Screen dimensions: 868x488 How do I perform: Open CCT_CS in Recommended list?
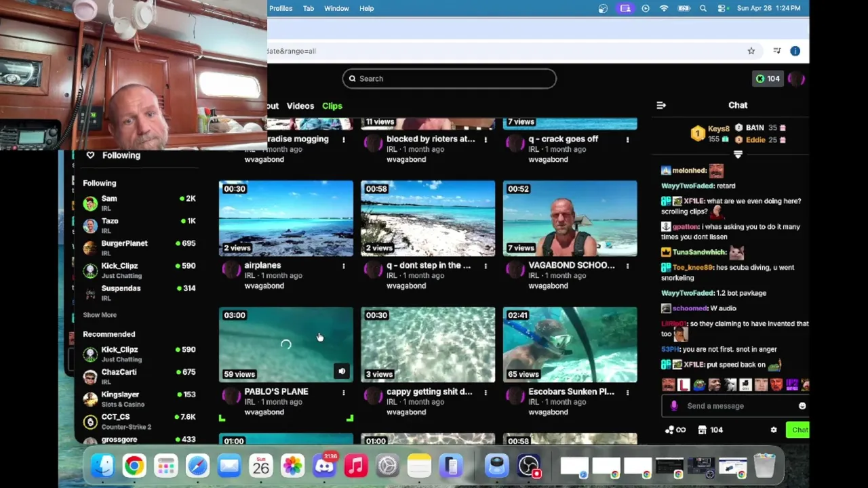pos(139,421)
